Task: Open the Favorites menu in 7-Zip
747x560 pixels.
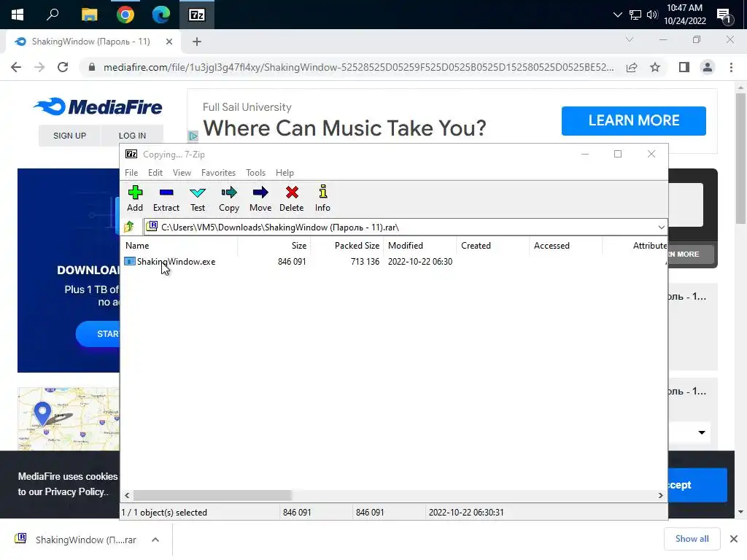Action: [218, 172]
